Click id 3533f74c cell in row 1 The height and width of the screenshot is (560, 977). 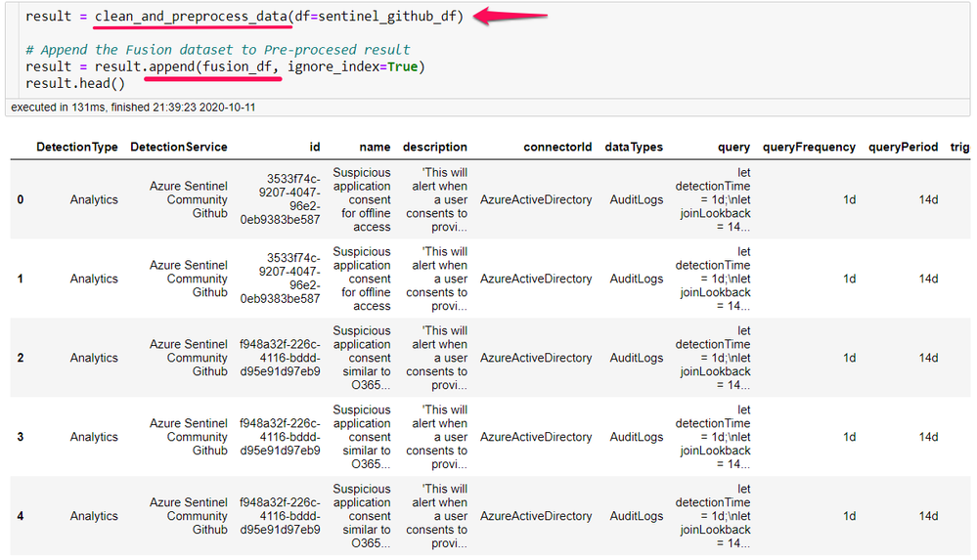pos(281,280)
